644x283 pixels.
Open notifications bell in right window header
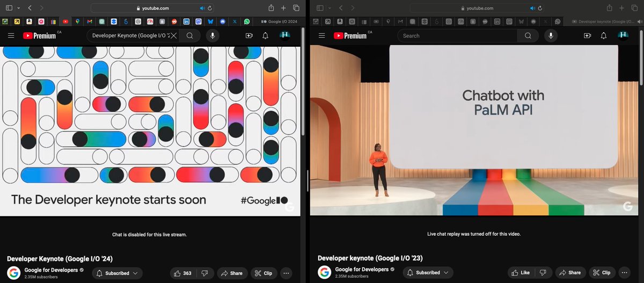click(604, 35)
